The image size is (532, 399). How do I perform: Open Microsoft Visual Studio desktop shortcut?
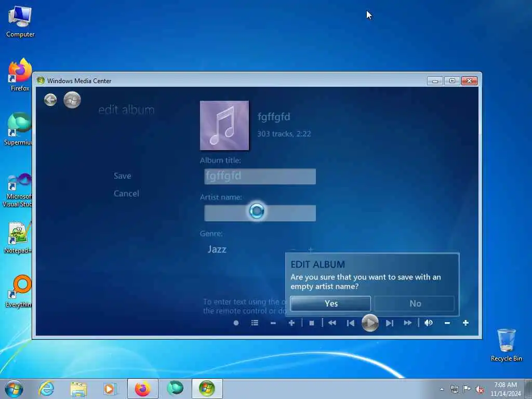tap(18, 190)
